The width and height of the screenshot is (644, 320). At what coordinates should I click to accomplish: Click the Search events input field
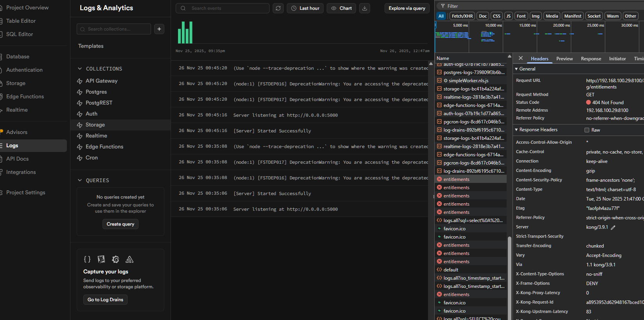click(227, 8)
